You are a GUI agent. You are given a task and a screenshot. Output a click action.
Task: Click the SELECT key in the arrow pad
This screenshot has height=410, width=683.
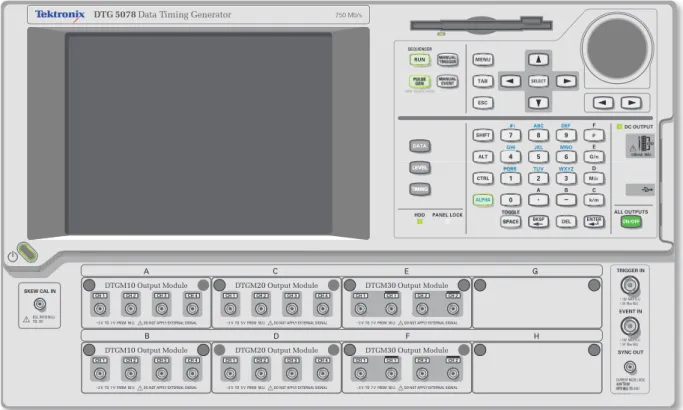(538, 81)
